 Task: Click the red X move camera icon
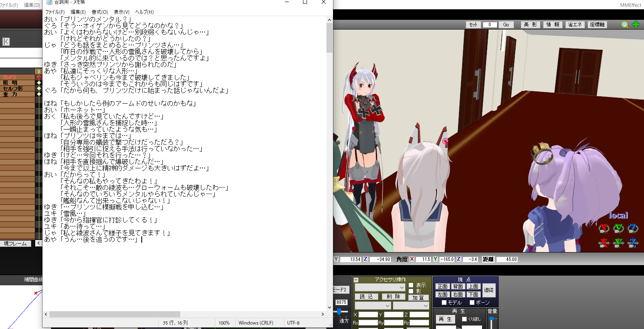click(604, 243)
